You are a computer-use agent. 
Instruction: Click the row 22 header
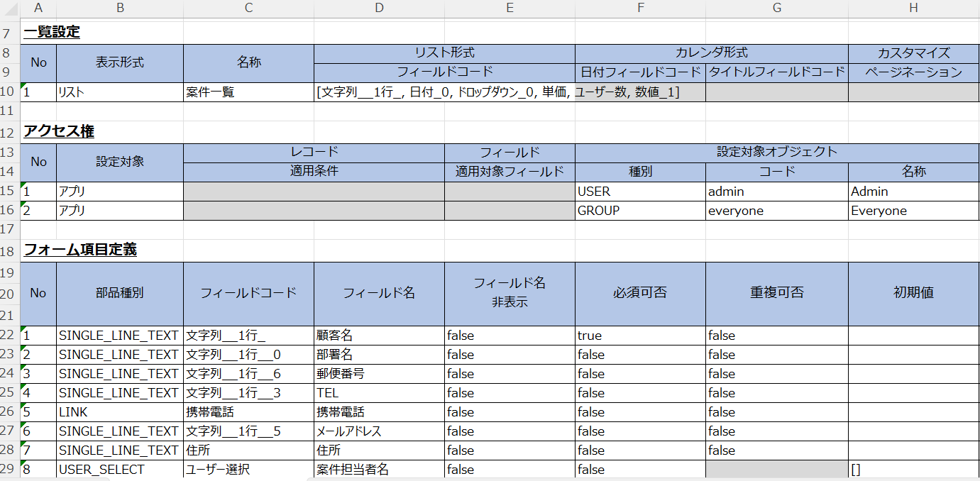(x=9, y=336)
